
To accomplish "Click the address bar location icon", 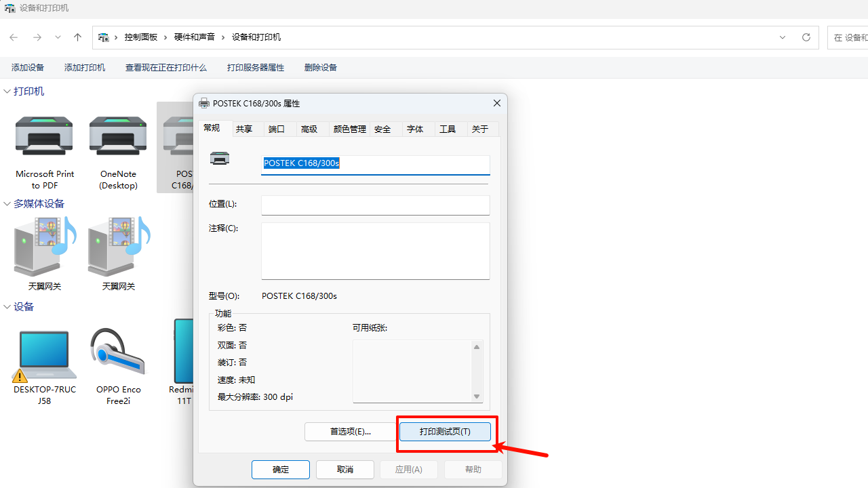I will click(103, 37).
